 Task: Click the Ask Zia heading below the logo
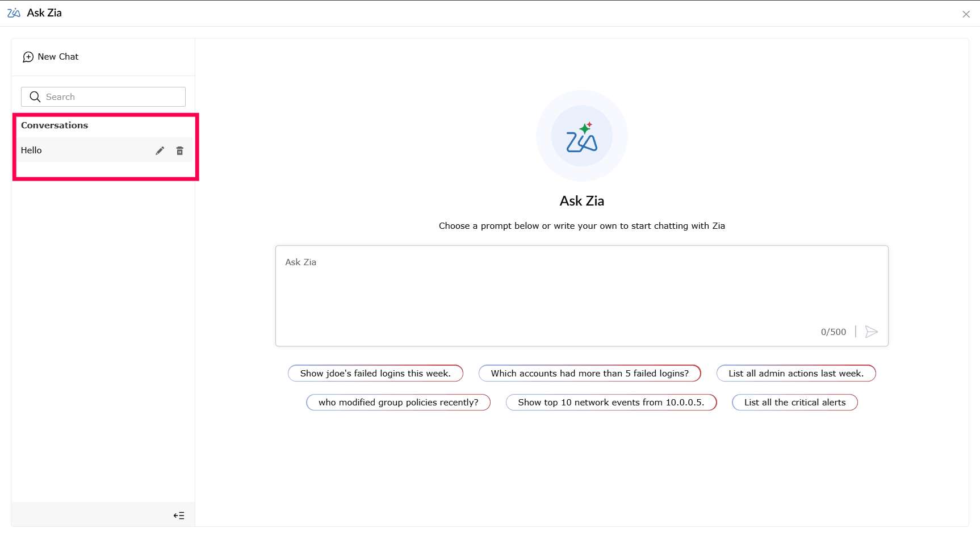pyautogui.click(x=581, y=201)
